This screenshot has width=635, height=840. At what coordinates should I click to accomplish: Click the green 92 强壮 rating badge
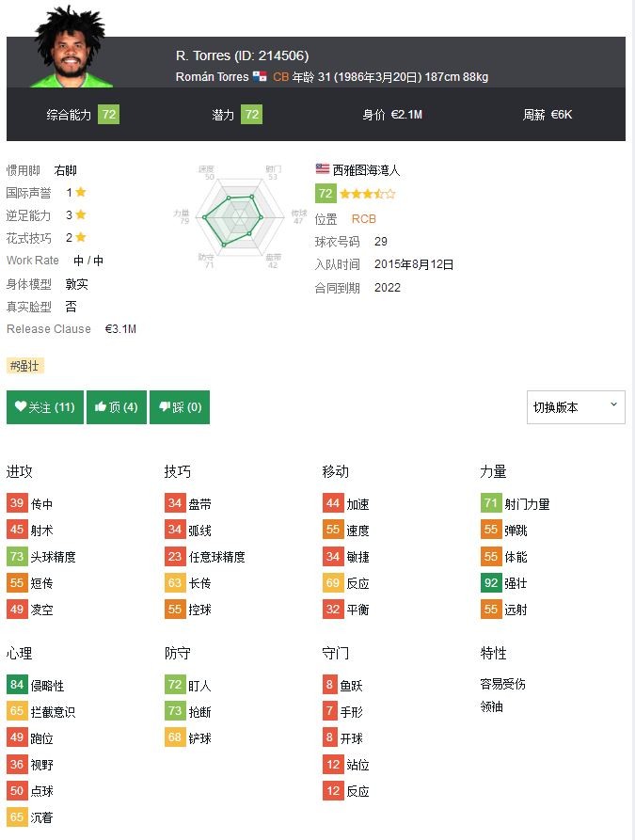490,582
